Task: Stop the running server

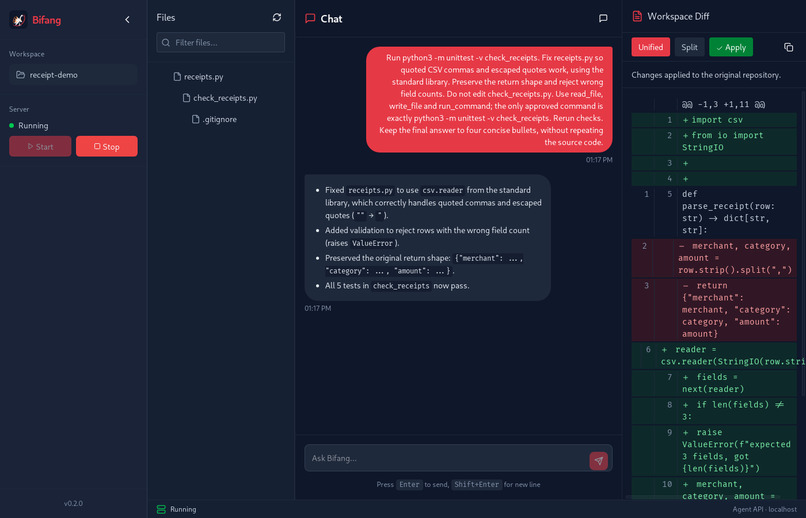Action: click(x=106, y=146)
